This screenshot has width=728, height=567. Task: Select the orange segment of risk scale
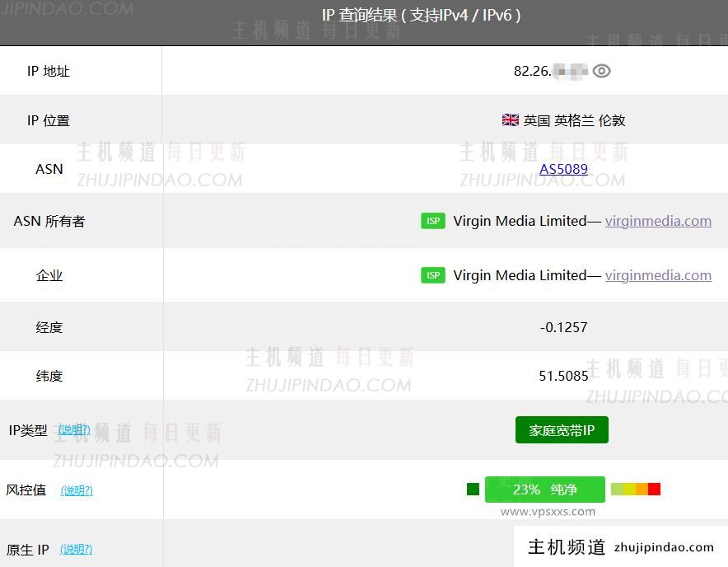click(x=642, y=490)
